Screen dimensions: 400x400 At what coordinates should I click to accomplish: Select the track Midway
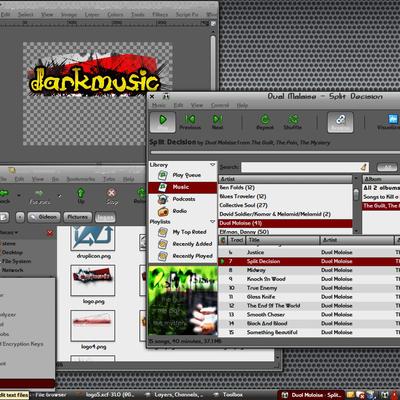[x=309, y=270]
